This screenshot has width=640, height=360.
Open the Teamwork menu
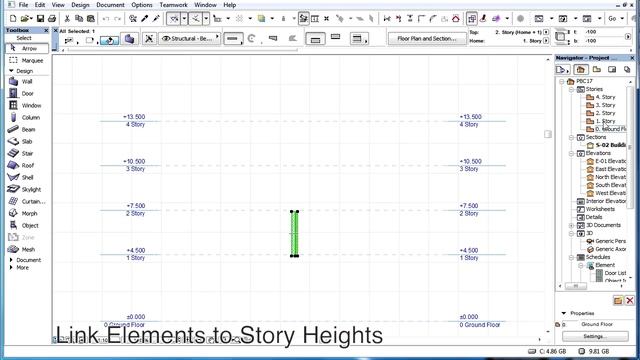(x=173, y=5)
